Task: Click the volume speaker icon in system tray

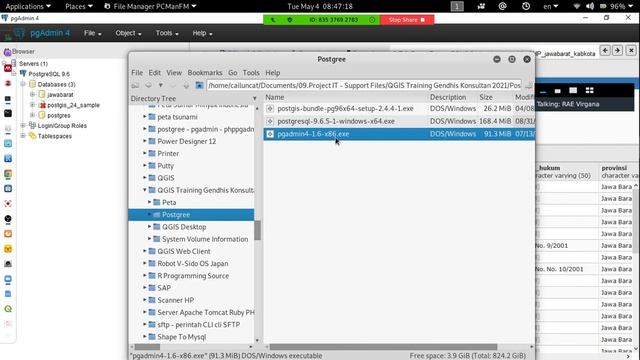Action: [x=590, y=6]
